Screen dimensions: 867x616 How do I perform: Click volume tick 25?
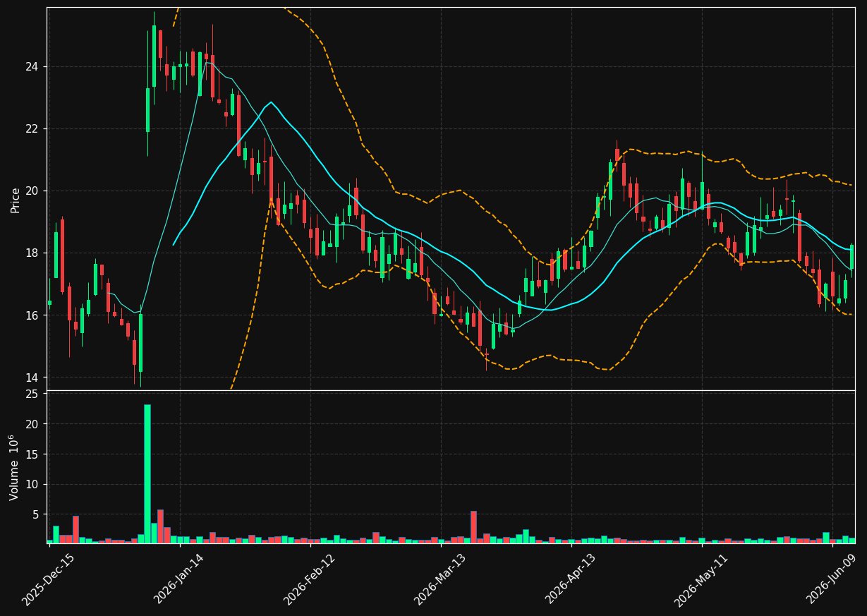32,394
